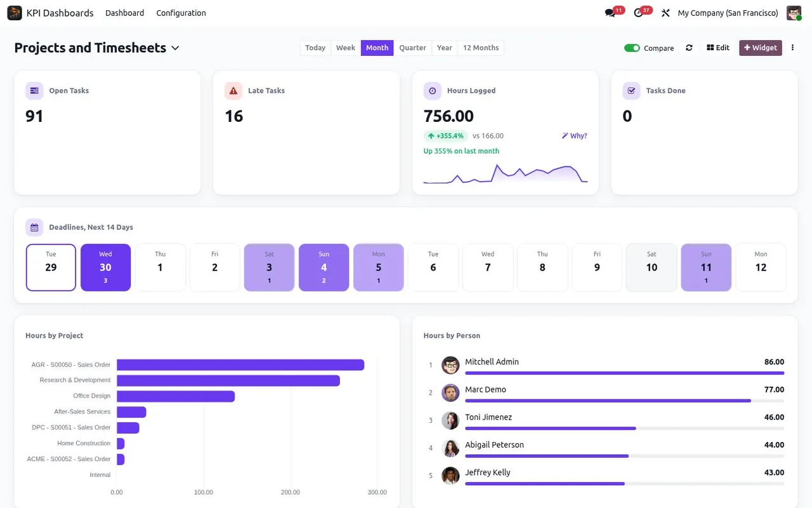This screenshot has width=812, height=508.
Task: Click the Tasks Done value 0
Action: coord(627,116)
